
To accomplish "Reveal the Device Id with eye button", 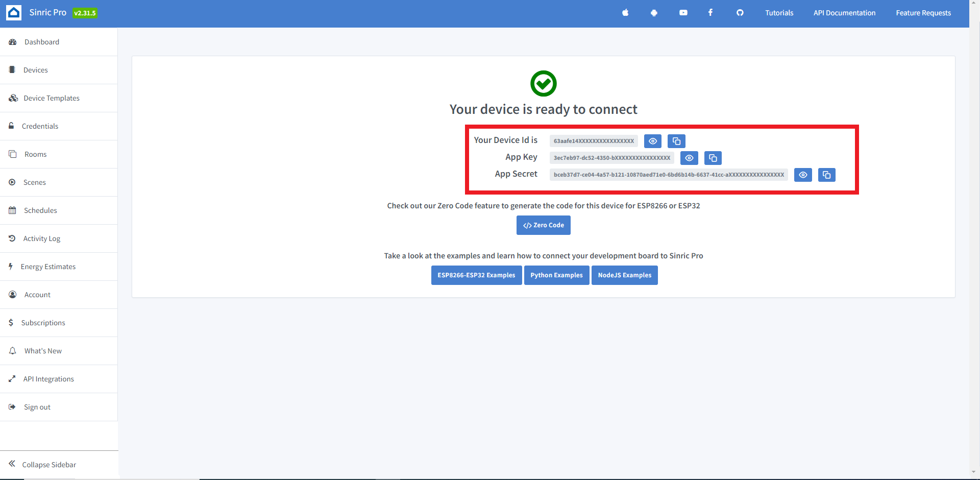I will click(653, 141).
